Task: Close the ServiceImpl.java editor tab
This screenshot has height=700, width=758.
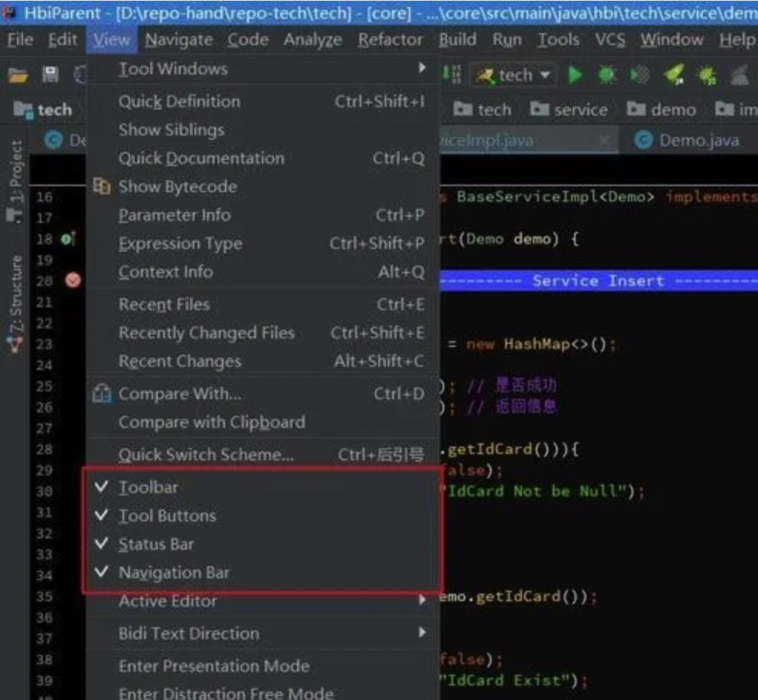Action: pyautogui.click(x=604, y=140)
